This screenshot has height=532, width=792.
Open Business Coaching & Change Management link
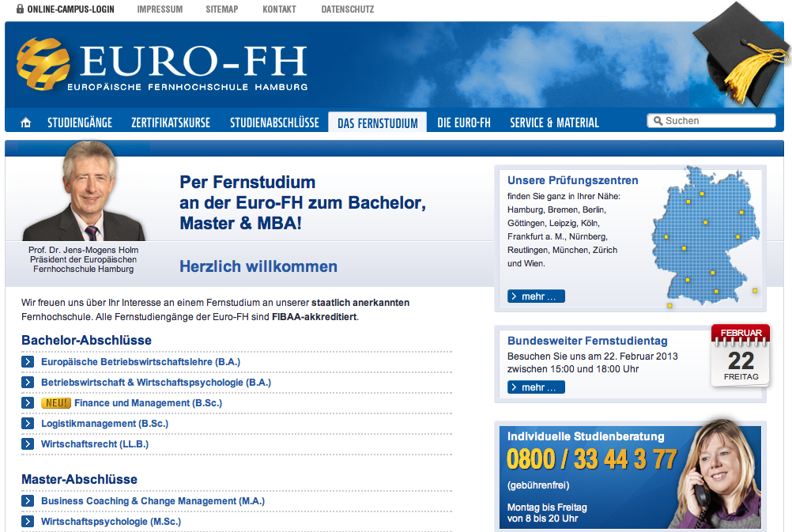153,501
